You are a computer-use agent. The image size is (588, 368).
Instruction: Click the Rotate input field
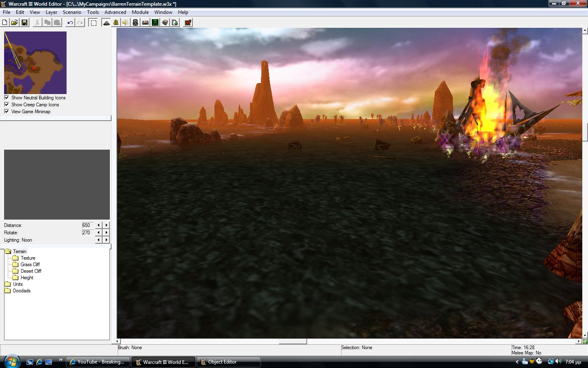87,233
